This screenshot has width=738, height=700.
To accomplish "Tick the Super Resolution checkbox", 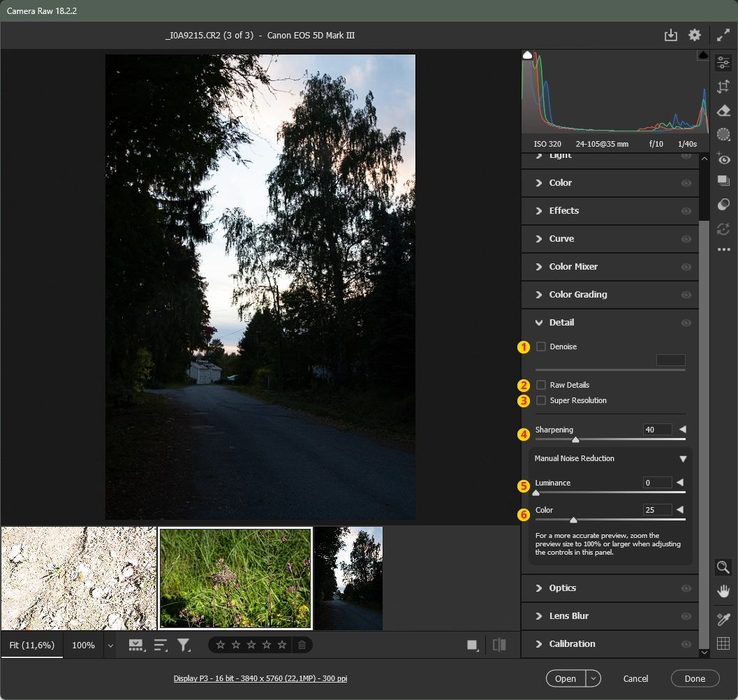I will coord(541,400).
